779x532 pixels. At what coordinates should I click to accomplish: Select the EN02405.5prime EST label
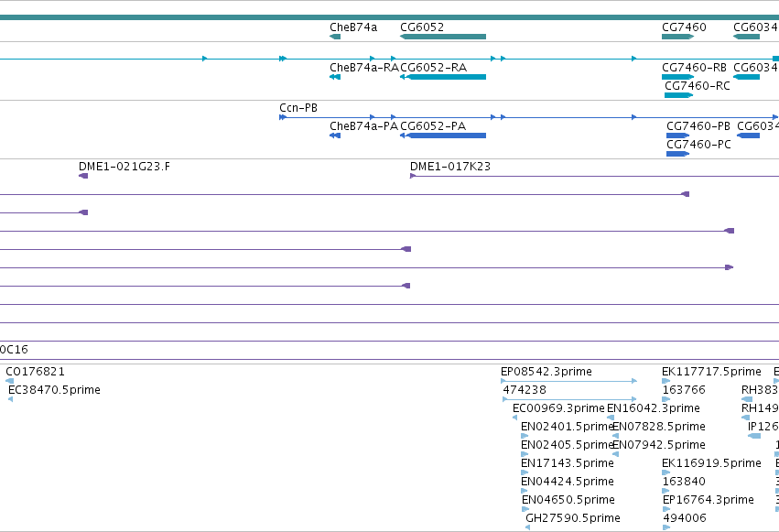[x=568, y=445]
